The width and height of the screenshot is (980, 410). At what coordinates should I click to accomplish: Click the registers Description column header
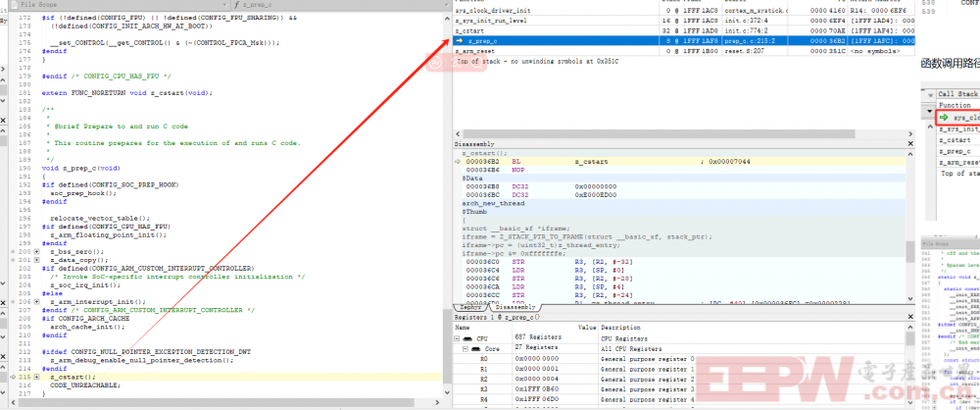(x=753, y=328)
